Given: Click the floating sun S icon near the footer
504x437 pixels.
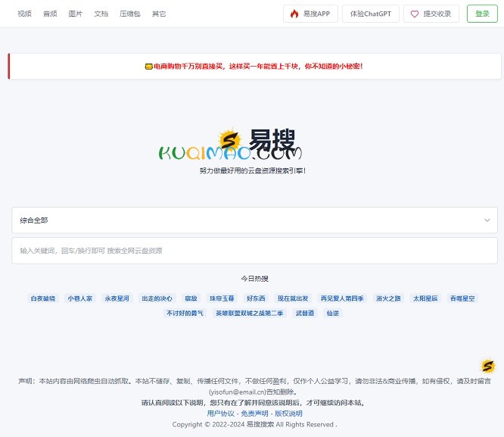Looking at the screenshot, I should 487,366.
